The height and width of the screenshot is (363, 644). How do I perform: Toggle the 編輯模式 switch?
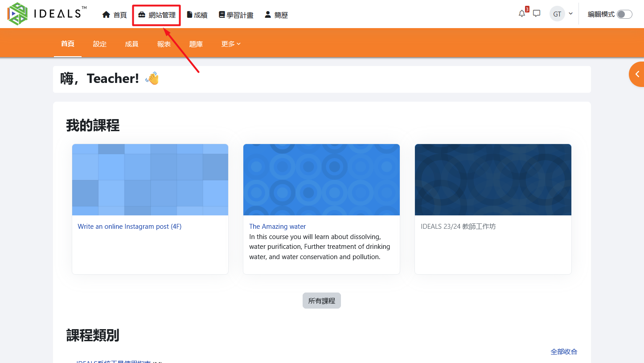[x=624, y=14]
